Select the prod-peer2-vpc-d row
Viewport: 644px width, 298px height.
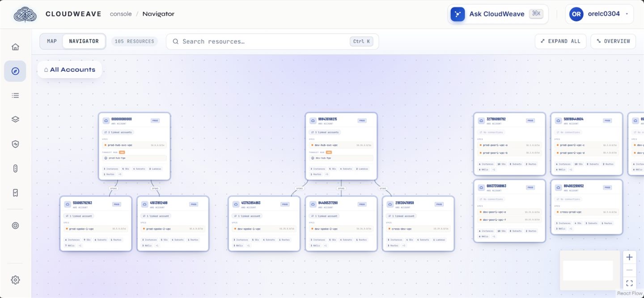click(x=586, y=153)
